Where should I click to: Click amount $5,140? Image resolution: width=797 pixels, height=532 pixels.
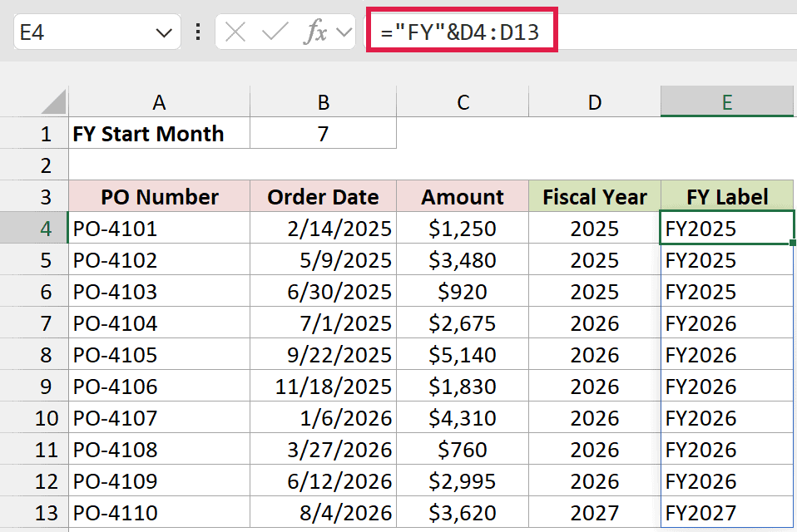coord(463,354)
